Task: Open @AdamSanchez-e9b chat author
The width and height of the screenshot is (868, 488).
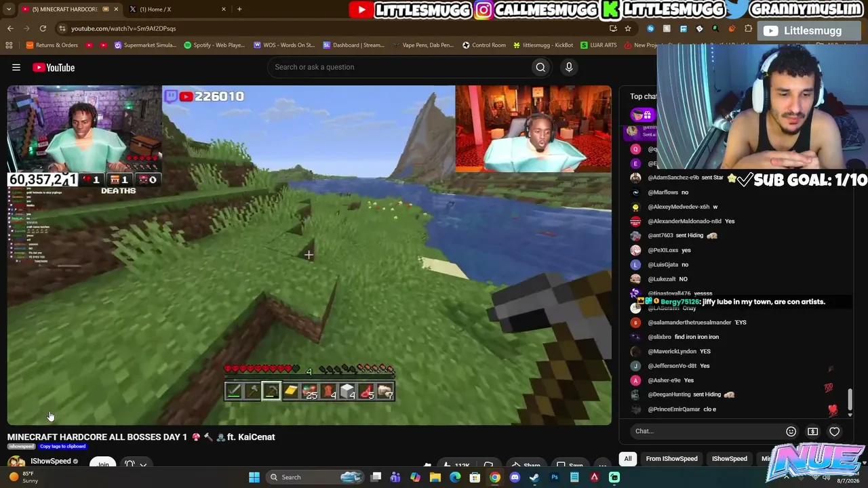Action: pos(673,178)
